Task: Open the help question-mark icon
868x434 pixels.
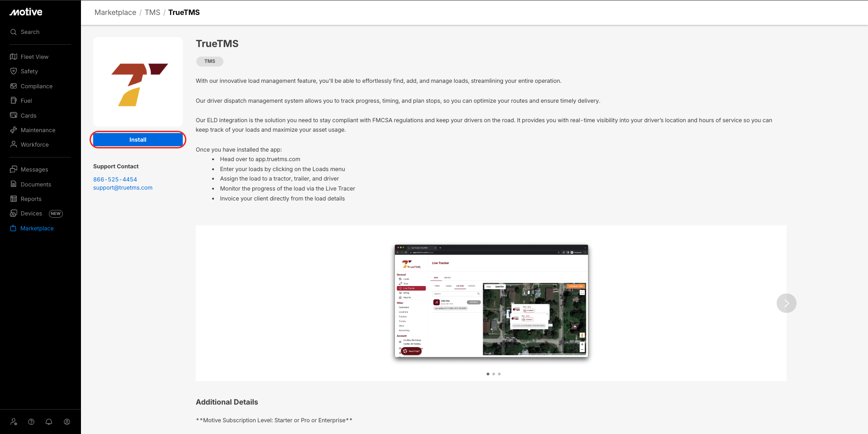Action: [31, 422]
